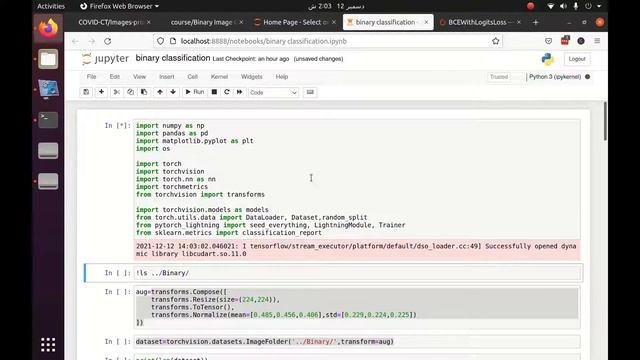Insert cell below with the plus icon
The height and width of the screenshot is (360, 640).
coord(101,92)
